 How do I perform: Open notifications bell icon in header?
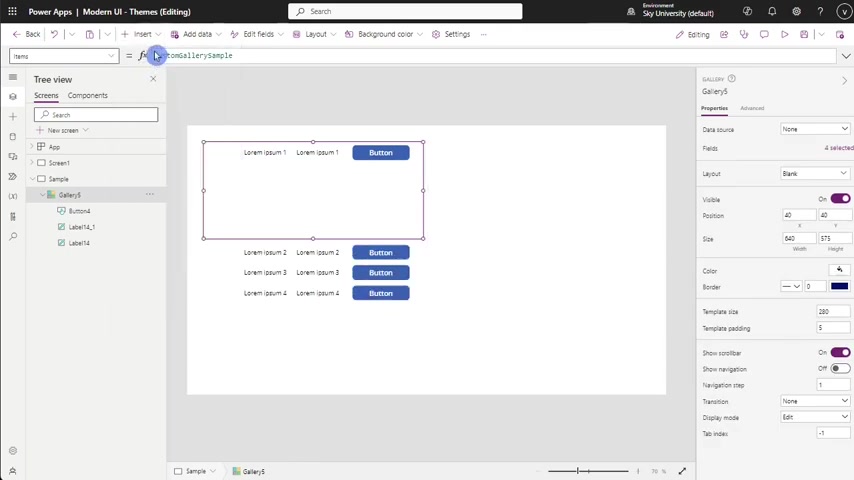772,12
